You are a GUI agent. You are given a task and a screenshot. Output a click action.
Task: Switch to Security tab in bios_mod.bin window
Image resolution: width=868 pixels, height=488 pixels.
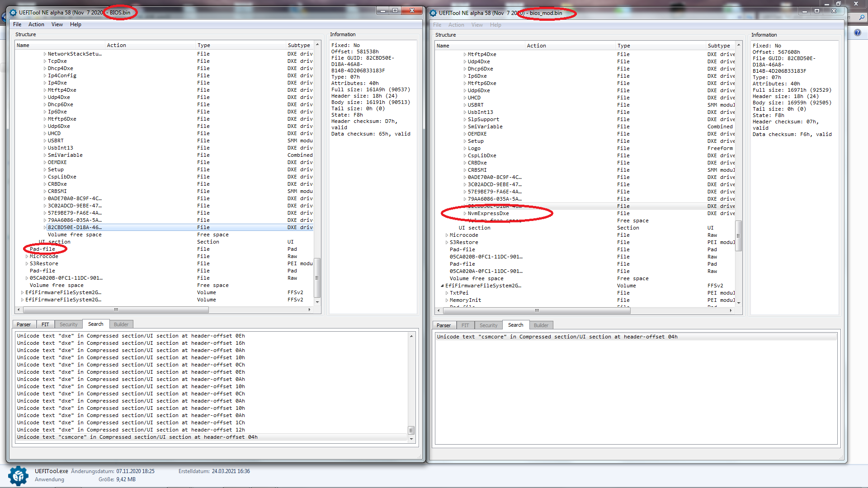(x=488, y=325)
